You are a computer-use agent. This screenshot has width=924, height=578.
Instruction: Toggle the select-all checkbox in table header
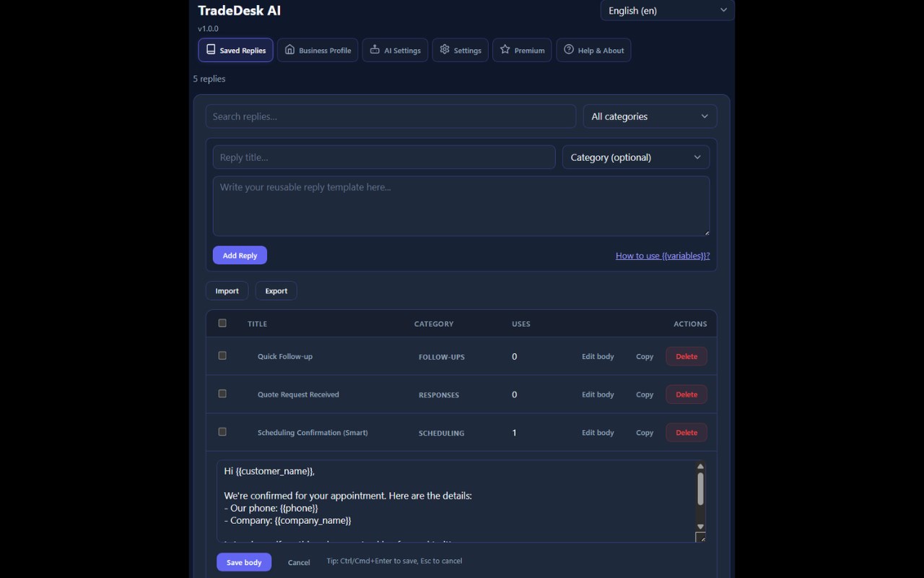pyautogui.click(x=222, y=323)
